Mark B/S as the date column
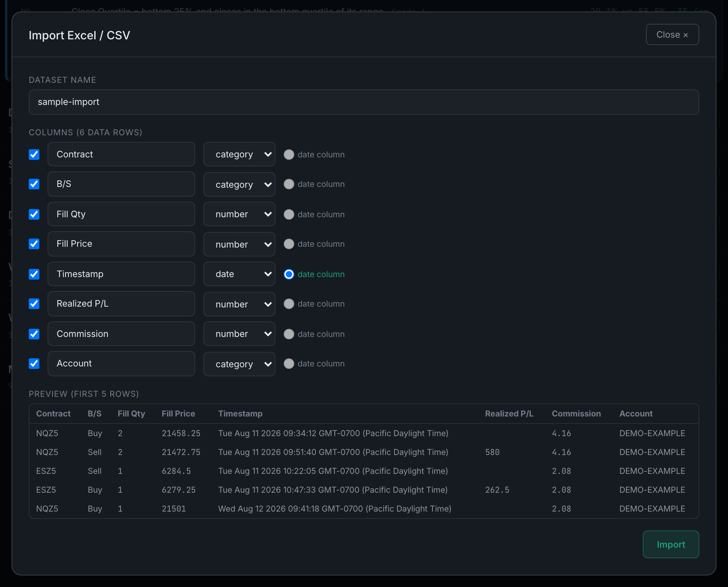728x587 pixels. pos(289,184)
